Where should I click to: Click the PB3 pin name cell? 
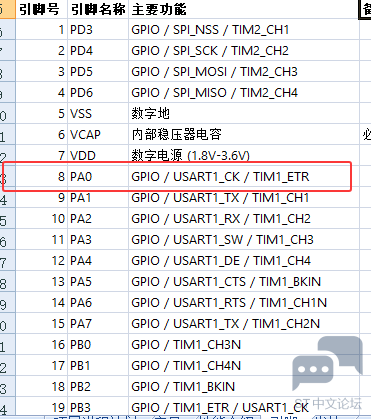(98, 407)
